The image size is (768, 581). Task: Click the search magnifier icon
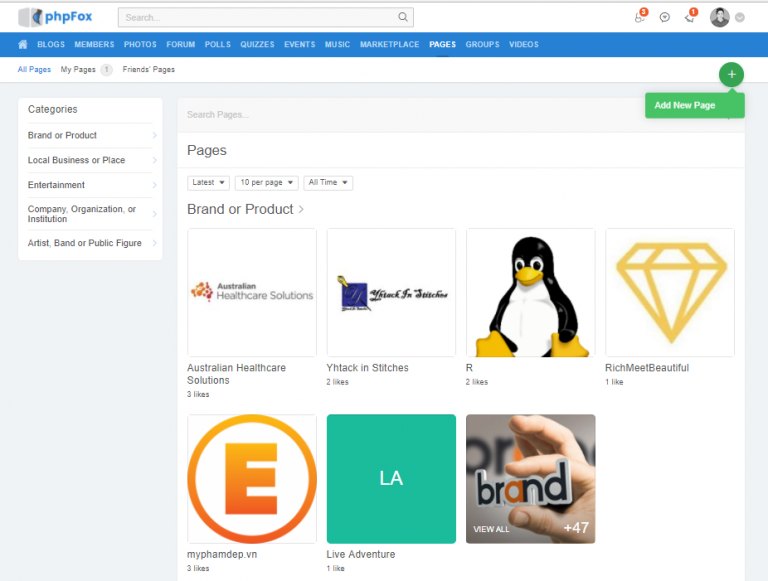pyautogui.click(x=402, y=17)
